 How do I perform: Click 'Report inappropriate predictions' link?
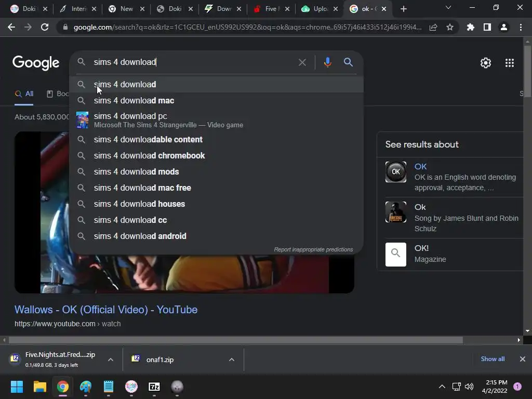(313, 249)
